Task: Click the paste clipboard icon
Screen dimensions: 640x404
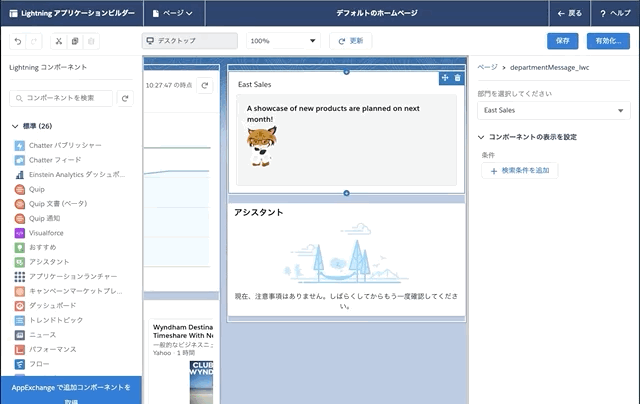Action: tap(91, 41)
